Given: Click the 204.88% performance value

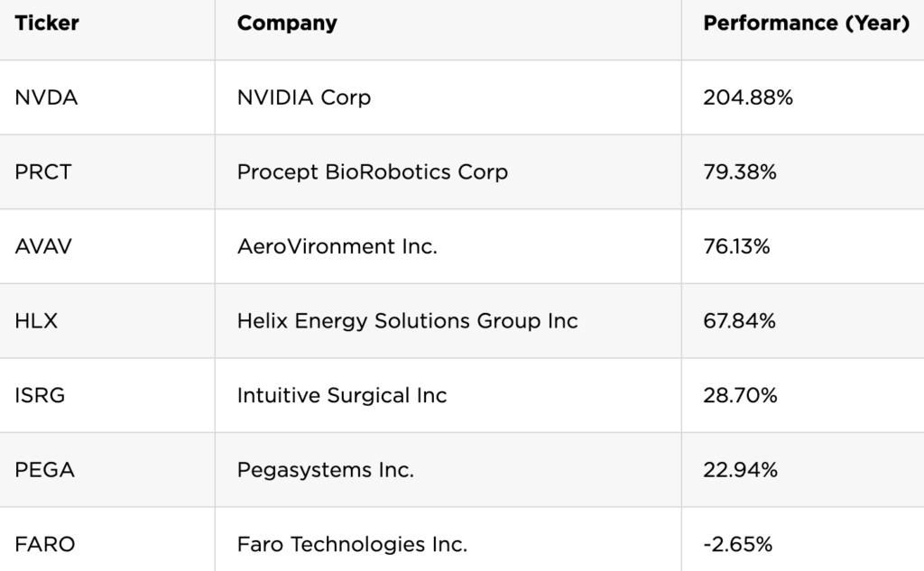Looking at the screenshot, I should (x=748, y=97).
